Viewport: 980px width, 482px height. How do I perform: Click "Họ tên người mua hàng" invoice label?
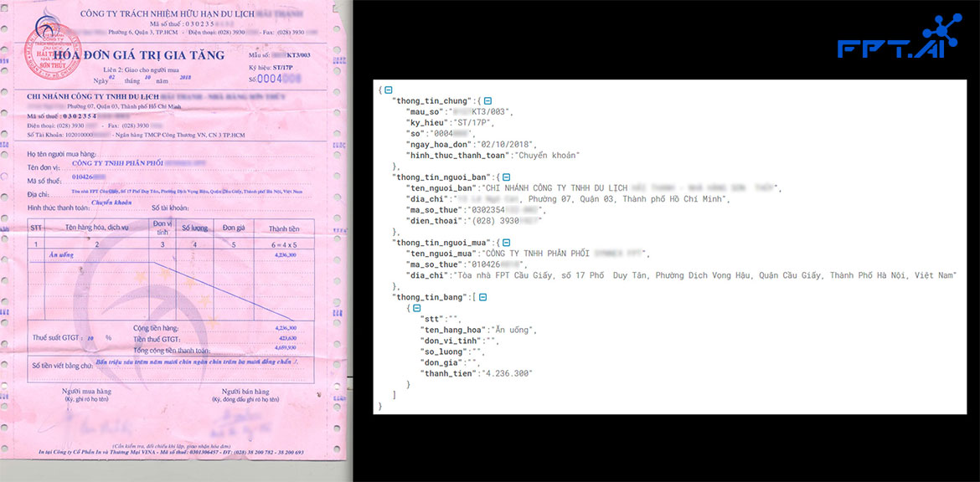63,154
